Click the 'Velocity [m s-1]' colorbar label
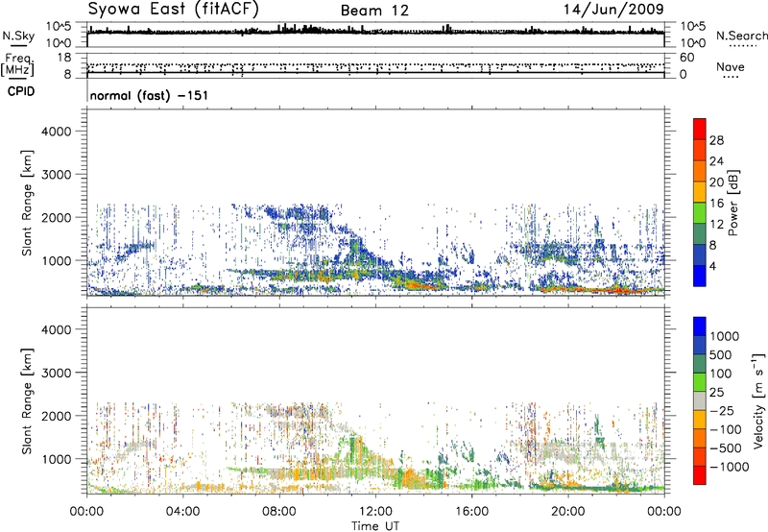The height and width of the screenshot is (532, 768). click(x=758, y=400)
